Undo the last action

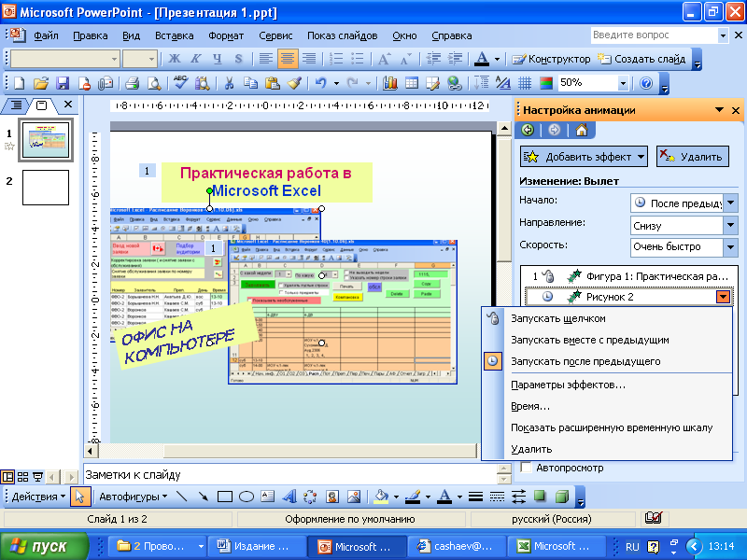(320, 83)
